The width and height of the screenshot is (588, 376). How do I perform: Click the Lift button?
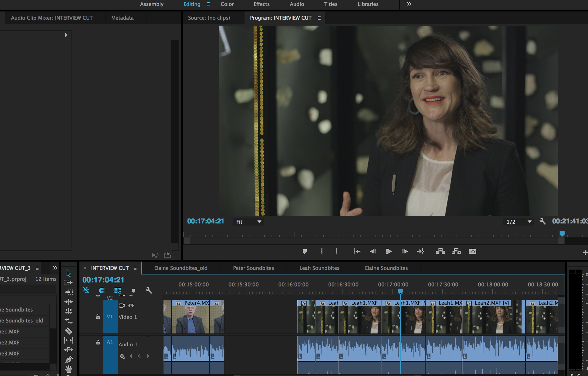point(441,251)
